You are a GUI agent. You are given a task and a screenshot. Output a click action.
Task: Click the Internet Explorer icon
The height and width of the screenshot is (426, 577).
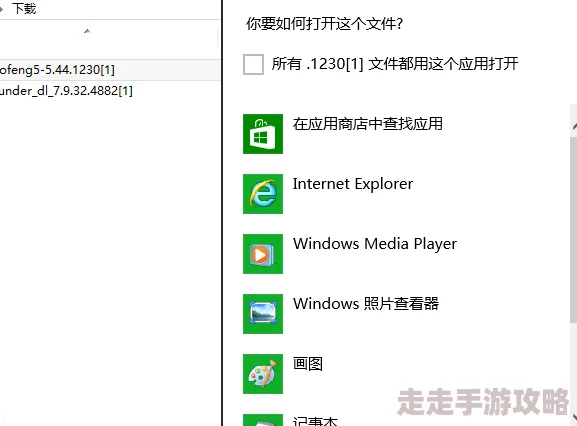click(x=263, y=194)
